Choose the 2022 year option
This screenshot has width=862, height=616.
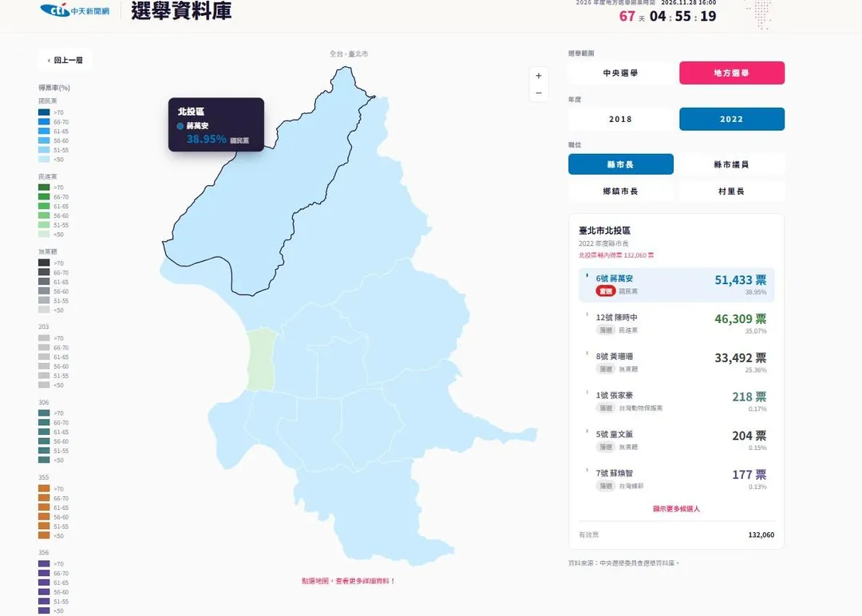[732, 119]
